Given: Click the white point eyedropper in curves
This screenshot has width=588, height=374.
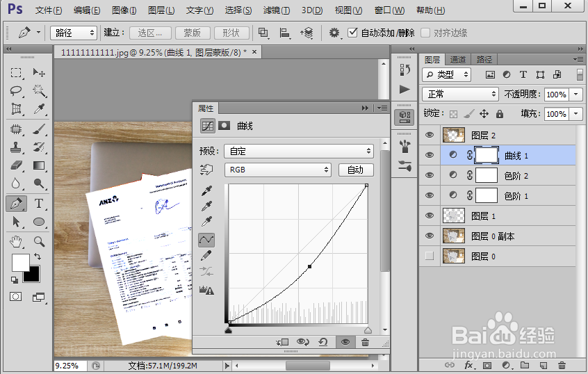Looking at the screenshot, I should click(206, 222).
